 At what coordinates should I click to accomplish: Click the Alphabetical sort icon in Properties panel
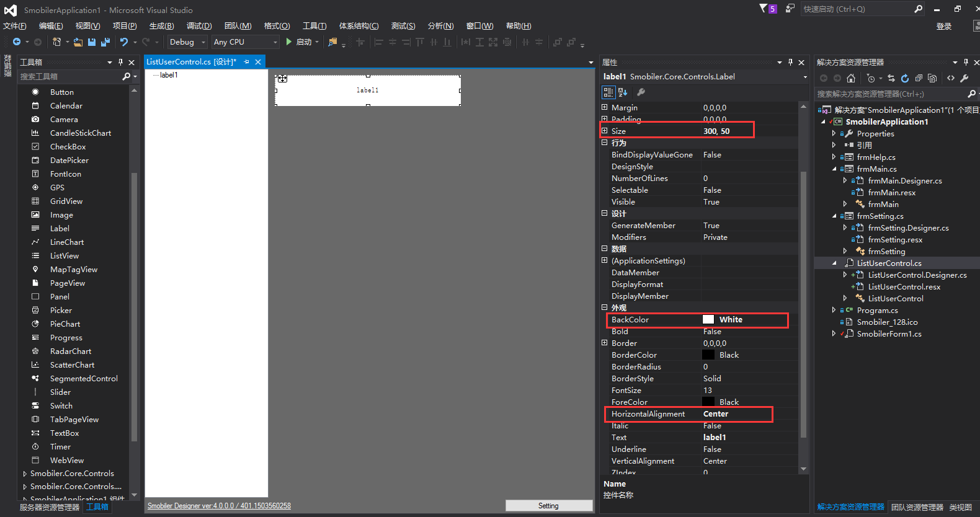pos(623,92)
